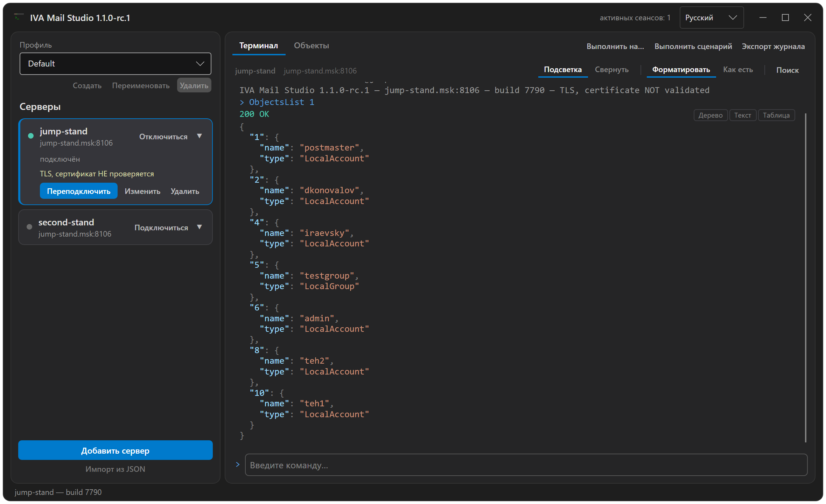Maximize the application window
Image resolution: width=826 pixels, height=504 pixels.
pos(785,17)
